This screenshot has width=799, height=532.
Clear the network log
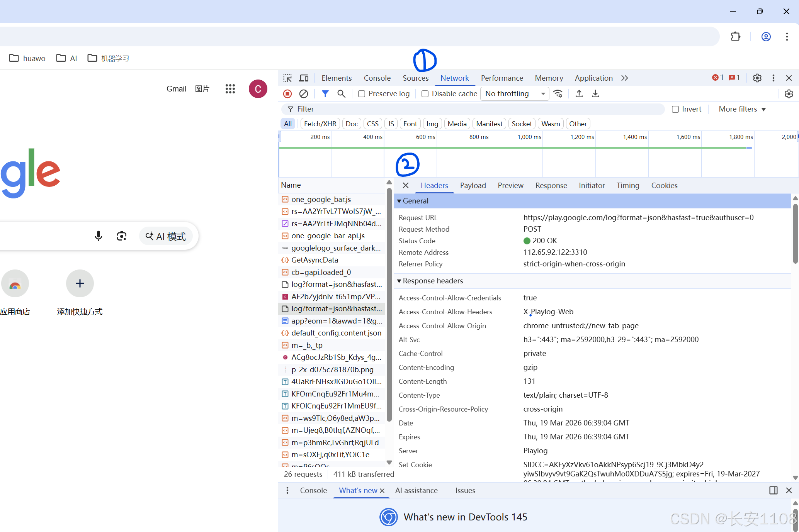[x=304, y=94]
